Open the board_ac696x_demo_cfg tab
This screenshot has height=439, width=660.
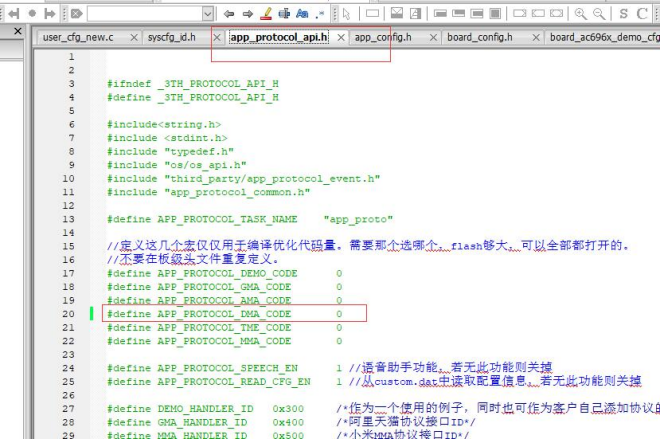(605, 37)
